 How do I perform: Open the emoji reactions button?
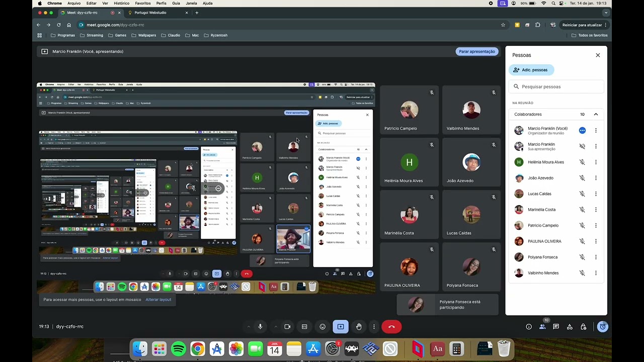tap(323, 327)
